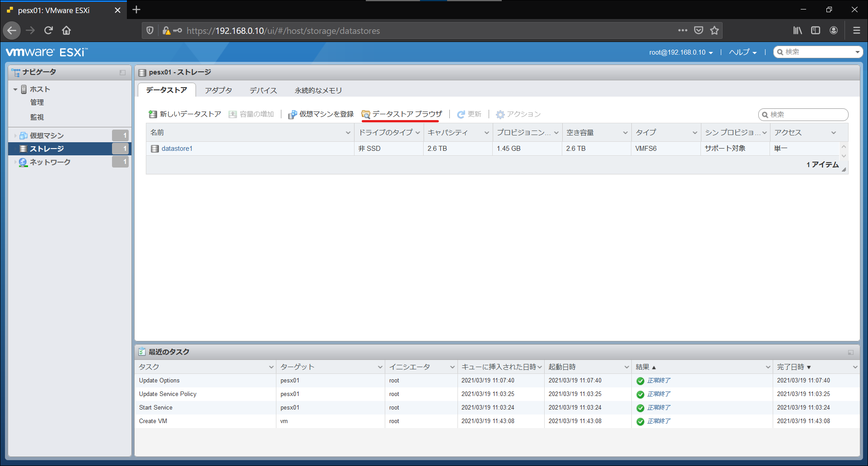868x466 pixels.
Task: Click the 更新 refresh button
Action: pyautogui.click(x=469, y=114)
